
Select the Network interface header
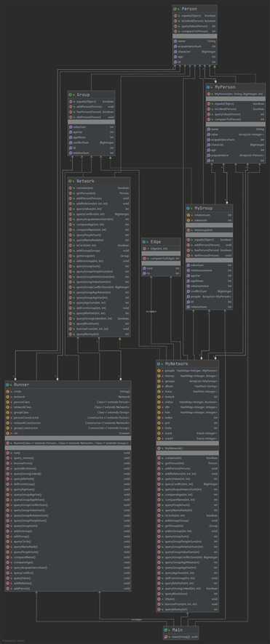pyautogui.click(x=99, y=181)
